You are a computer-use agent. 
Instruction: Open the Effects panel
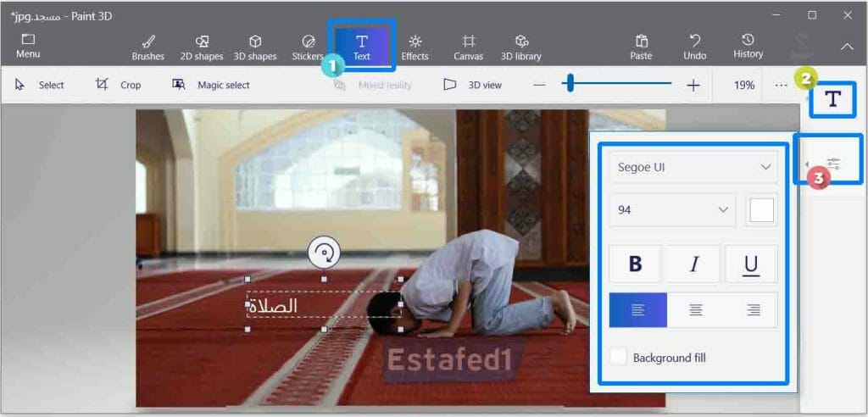pos(415,46)
